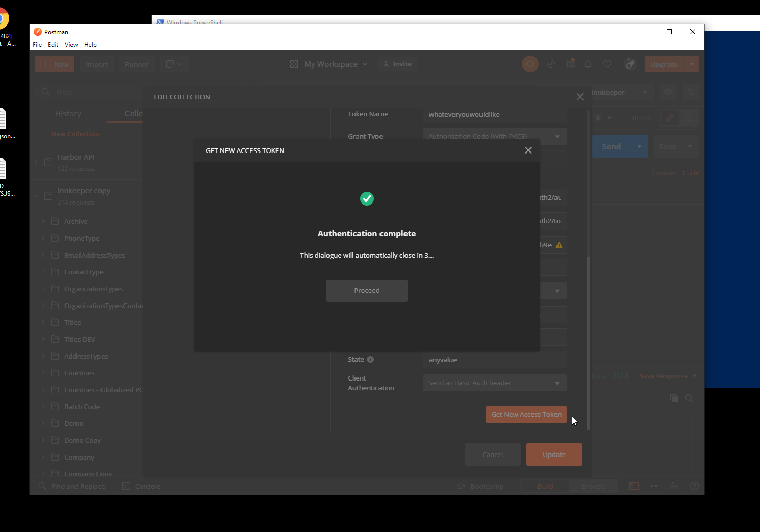Viewport: 760px width, 532px height.
Task: Open the Postman API Network rocket icon
Action: 630,64
